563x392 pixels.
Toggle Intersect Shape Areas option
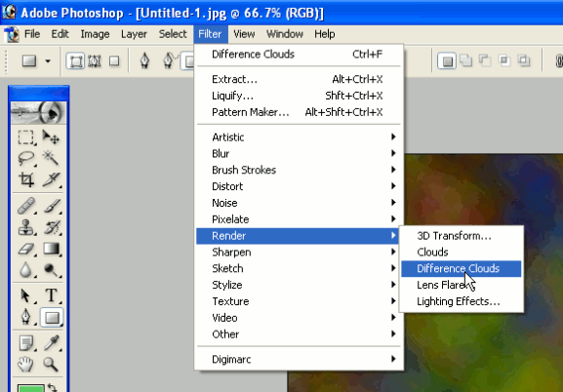(504, 60)
